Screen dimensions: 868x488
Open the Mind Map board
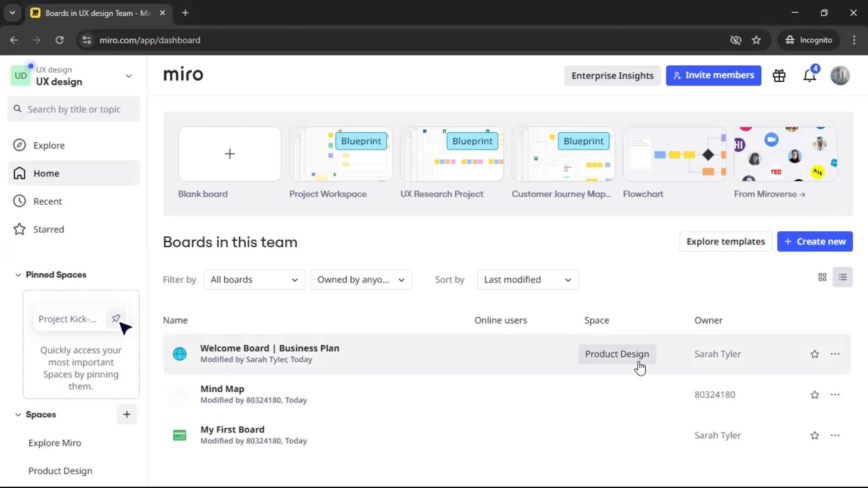pos(222,389)
